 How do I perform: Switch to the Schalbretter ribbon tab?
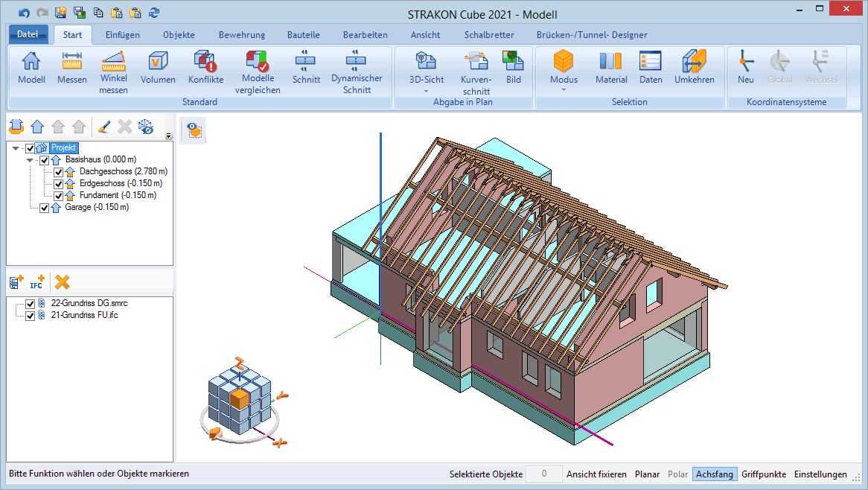pos(489,35)
